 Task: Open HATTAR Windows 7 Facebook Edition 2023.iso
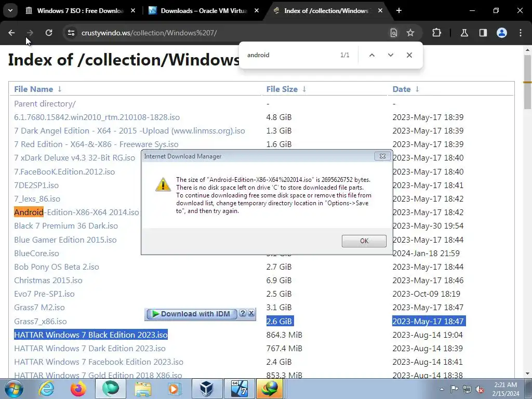pos(98,362)
